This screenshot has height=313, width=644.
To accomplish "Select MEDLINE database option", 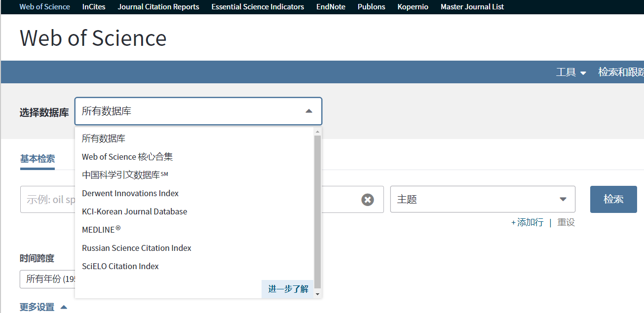I will [194, 230].
